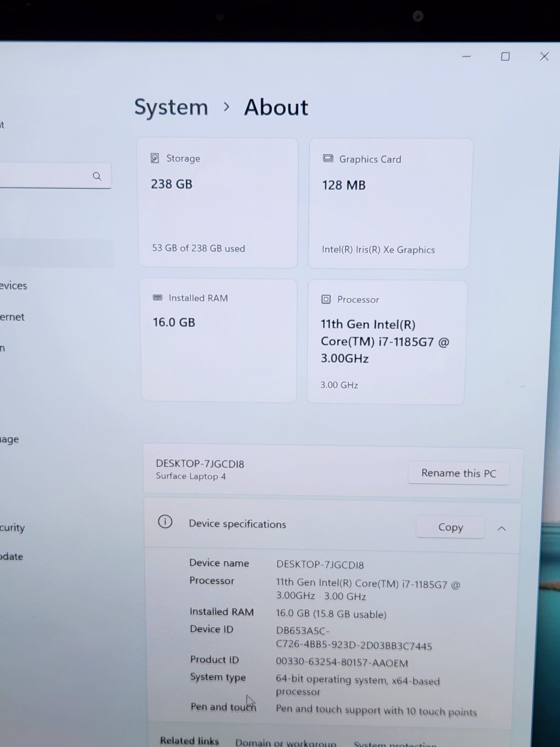Select the sidebar item ending in "evices"
Screen dimensions: 560x747
click(14, 286)
